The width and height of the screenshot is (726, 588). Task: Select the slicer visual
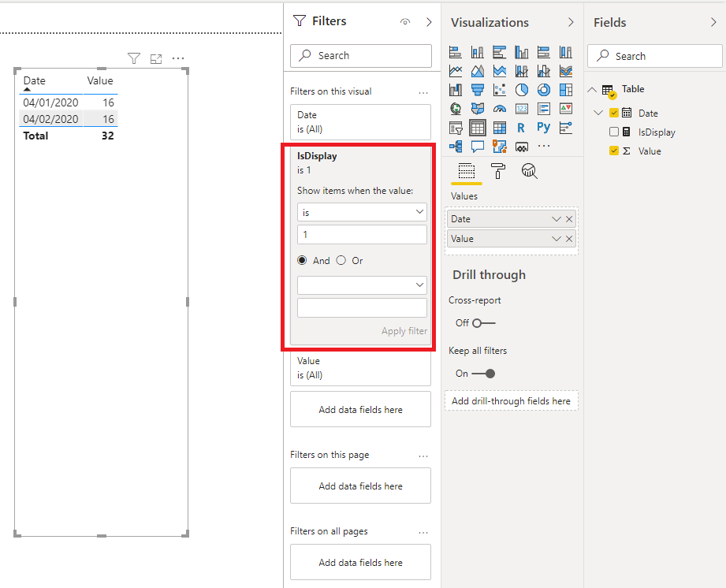click(455, 128)
